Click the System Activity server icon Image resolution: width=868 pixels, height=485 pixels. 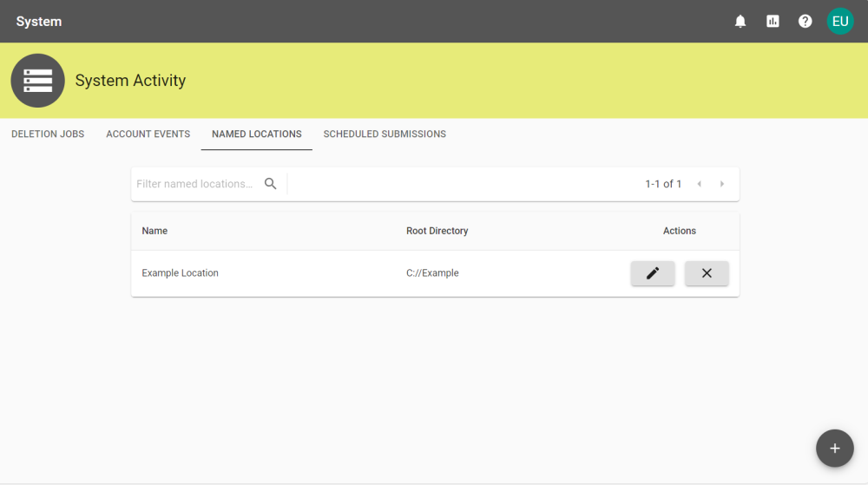point(37,81)
